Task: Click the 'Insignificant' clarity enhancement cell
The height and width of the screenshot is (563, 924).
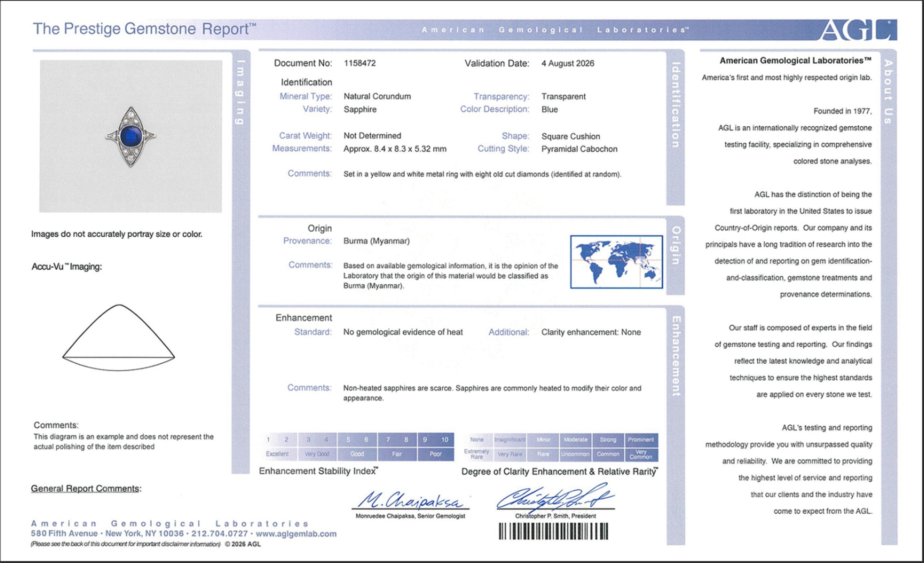Action: point(510,440)
